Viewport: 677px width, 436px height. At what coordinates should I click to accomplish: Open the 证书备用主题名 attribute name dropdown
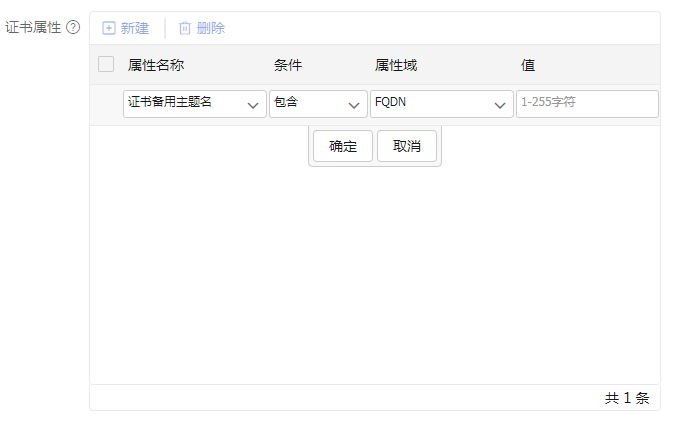click(195, 104)
